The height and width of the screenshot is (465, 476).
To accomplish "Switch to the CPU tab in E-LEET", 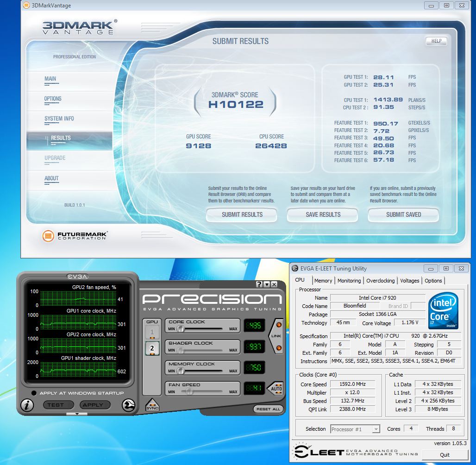I will 300,280.
